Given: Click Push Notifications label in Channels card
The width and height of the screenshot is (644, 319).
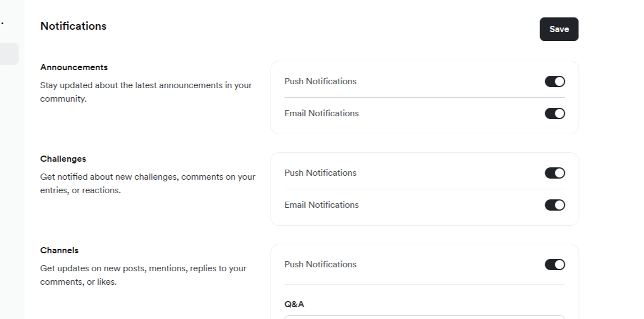Looking at the screenshot, I should tap(321, 265).
